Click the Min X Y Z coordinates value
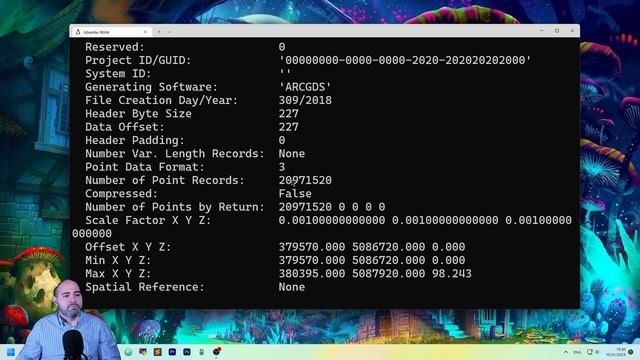The height and width of the screenshot is (360, 640). point(372,260)
